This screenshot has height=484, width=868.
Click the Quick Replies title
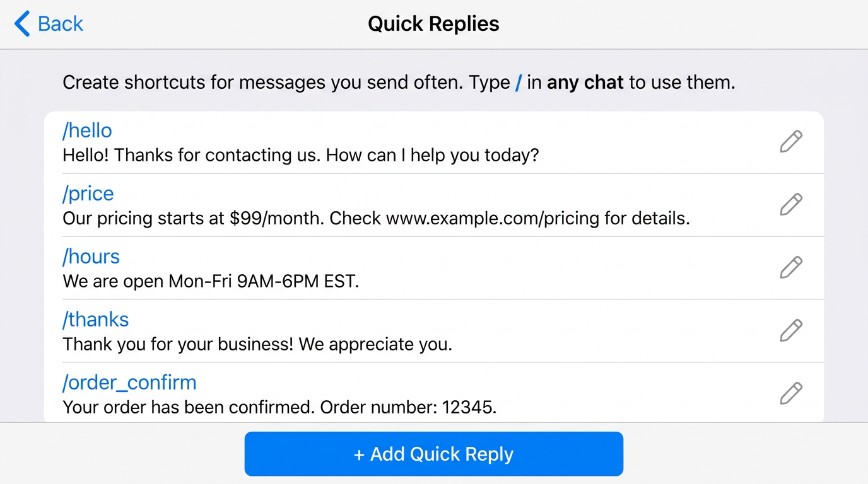[x=433, y=23]
